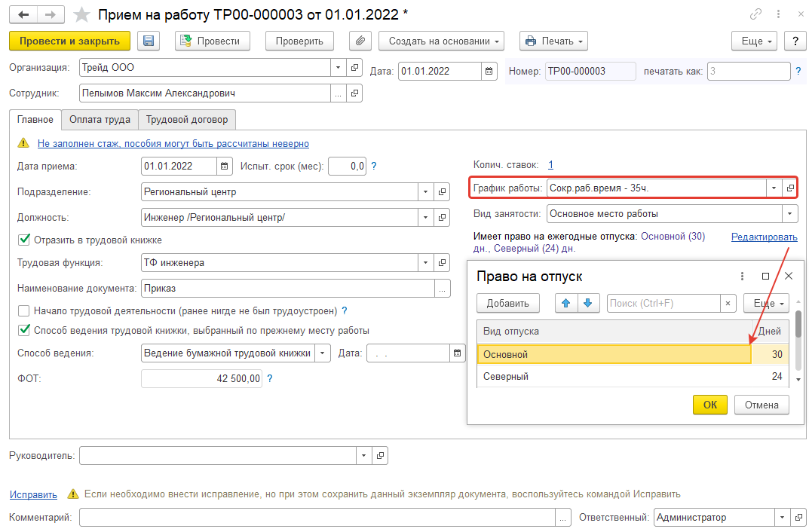Click Отмена in Право на отпуск

[762, 405]
